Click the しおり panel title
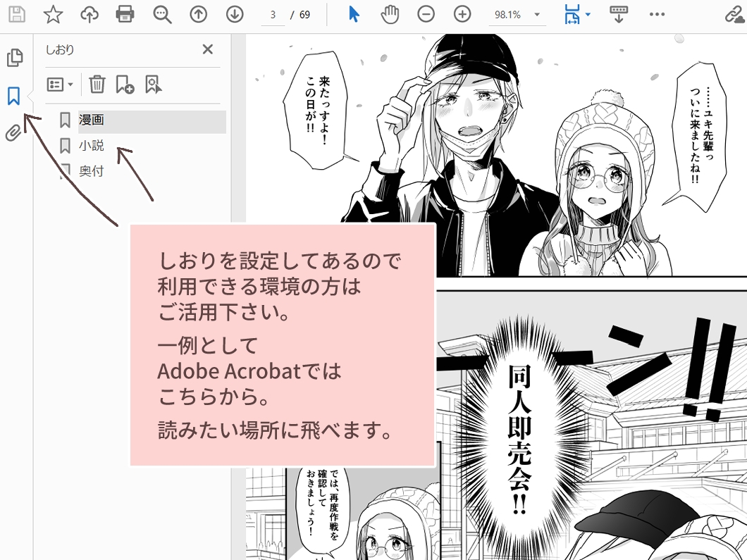The width and height of the screenshot is (747, 560). [60, 49]
